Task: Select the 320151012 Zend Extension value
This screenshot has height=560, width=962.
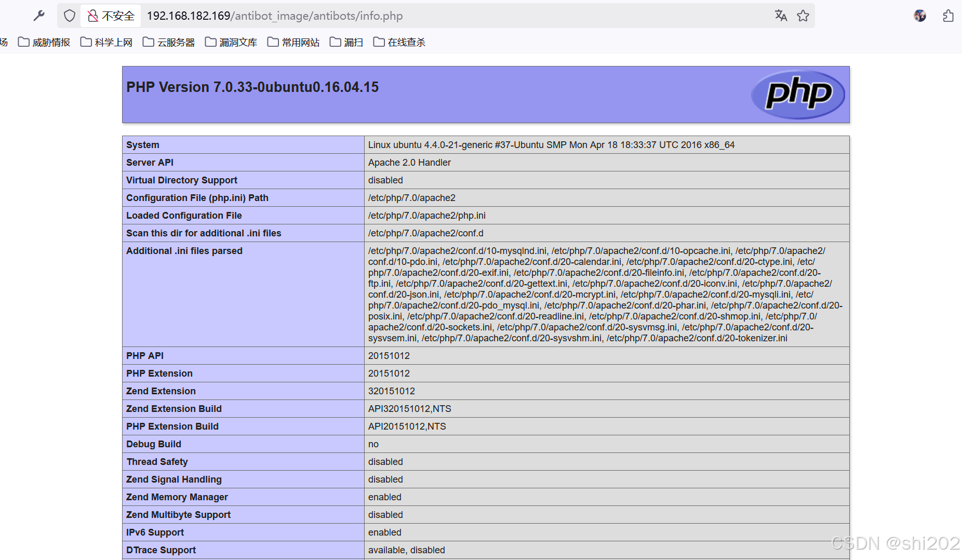Action: (392, 391)
